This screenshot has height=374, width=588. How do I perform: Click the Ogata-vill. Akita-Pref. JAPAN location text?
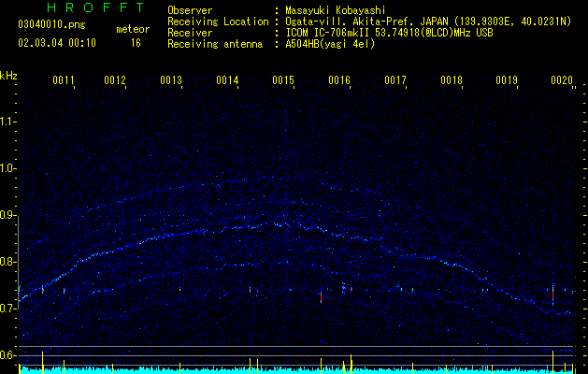coord(428,22)
